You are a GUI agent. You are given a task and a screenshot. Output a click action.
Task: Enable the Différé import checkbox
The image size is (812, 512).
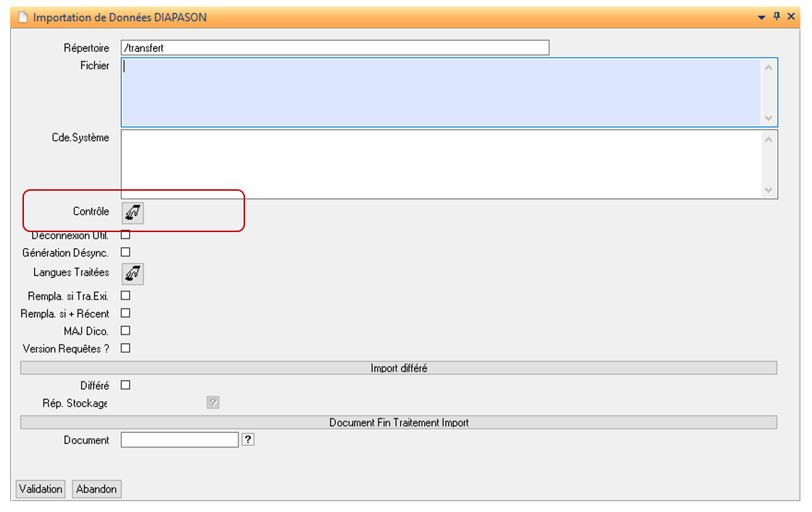coord(125,385)
